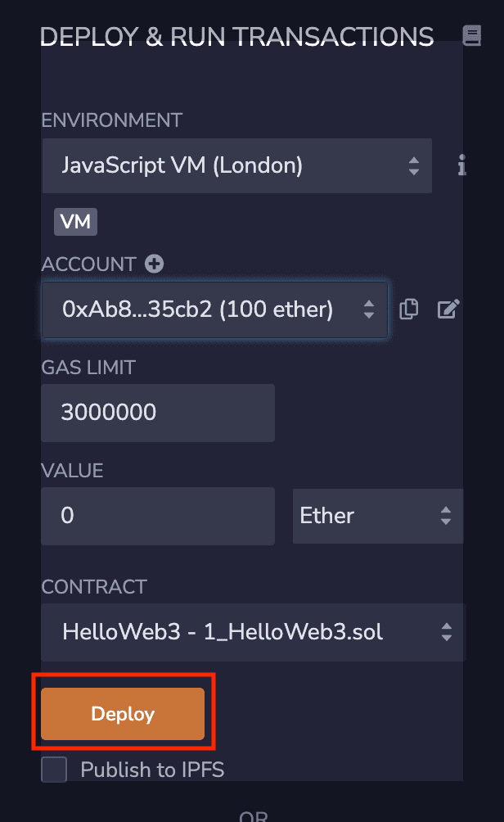The height and width of the screenshot is (822, 504).
Task: Click the value input showing 0
Action: 157,516
